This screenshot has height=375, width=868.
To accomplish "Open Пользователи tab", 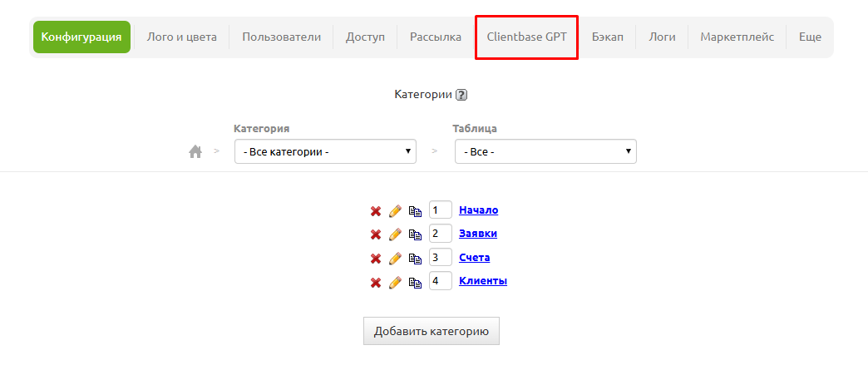I will coord(281,37).
